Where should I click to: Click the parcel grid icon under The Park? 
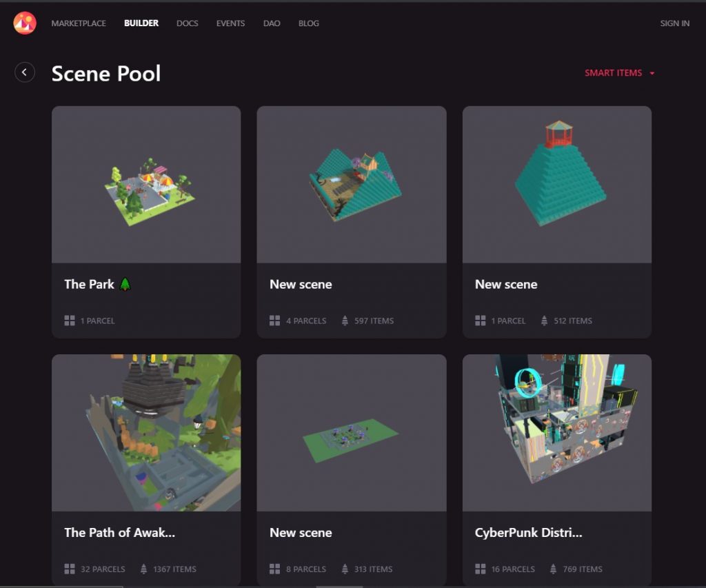tap(70, 321)
